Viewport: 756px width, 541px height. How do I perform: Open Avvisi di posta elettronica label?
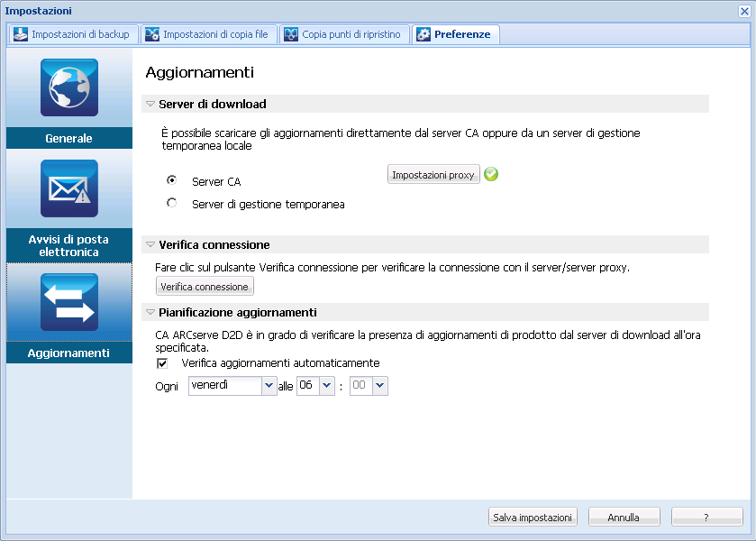tap(69, 245)
